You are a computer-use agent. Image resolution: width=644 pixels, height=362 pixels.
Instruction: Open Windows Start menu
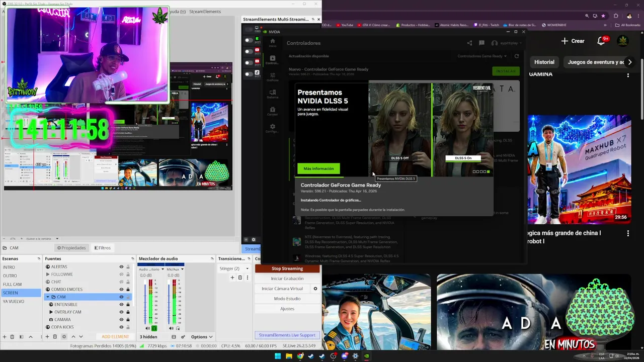278,356
